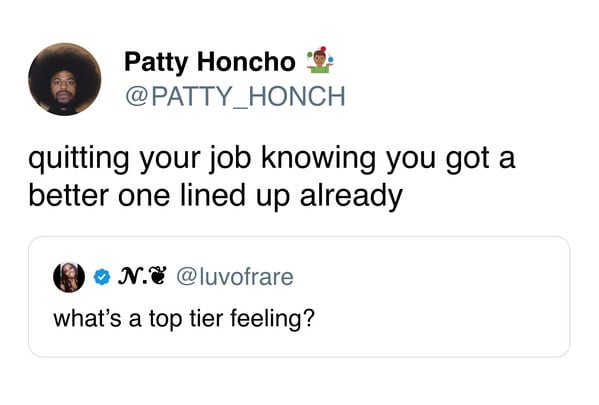Image resolution: width=599 pixels, height=405 pixels.
Task: Open the quoted tweet card
Action: [299, 297]
